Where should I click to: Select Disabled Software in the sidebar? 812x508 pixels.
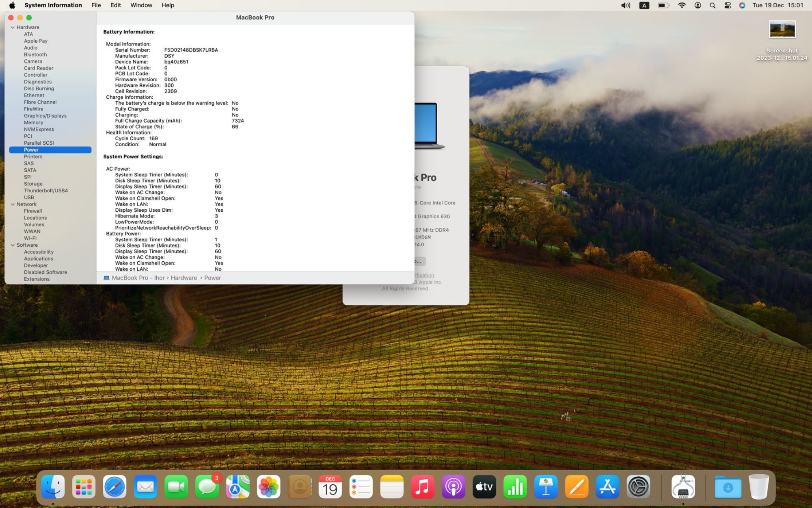pyautogui.click(x=45, y=272)
